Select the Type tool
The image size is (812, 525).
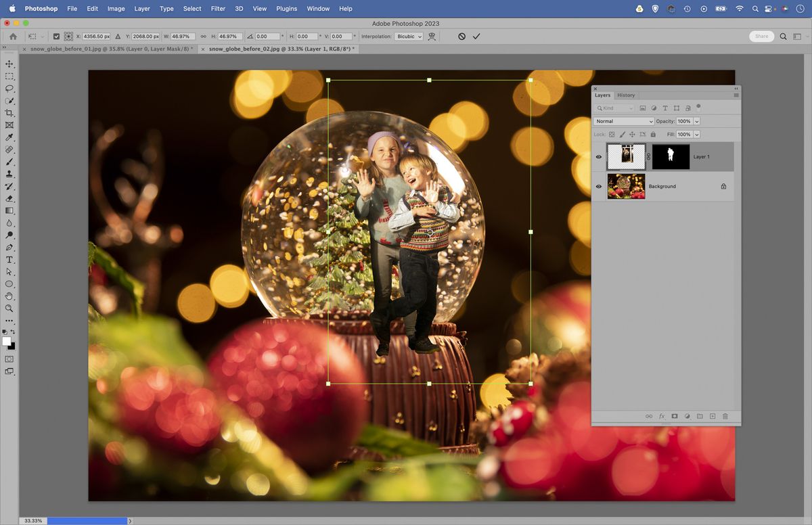pyautogui.click(x=9, y=259)
